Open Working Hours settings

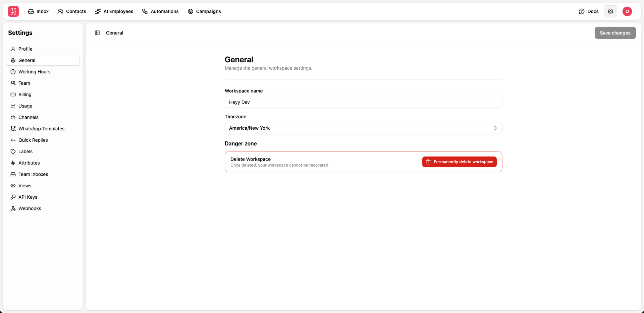(34, 72)
